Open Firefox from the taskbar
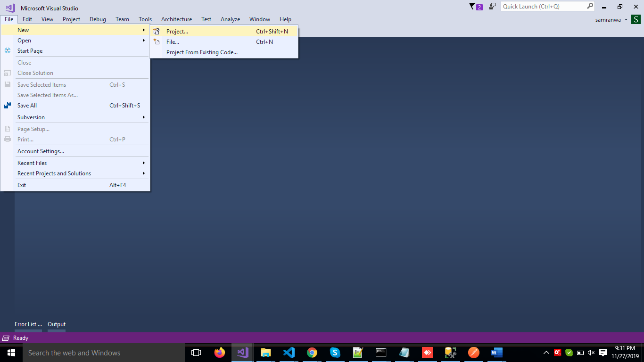644x362 pixels. coord(219,353)
